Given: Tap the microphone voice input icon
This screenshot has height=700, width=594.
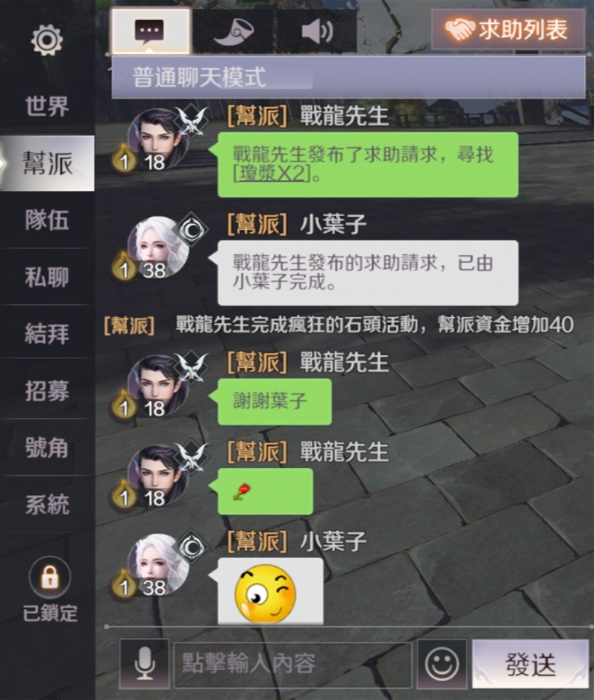Looking at the screenshot, I should point(144,664).
